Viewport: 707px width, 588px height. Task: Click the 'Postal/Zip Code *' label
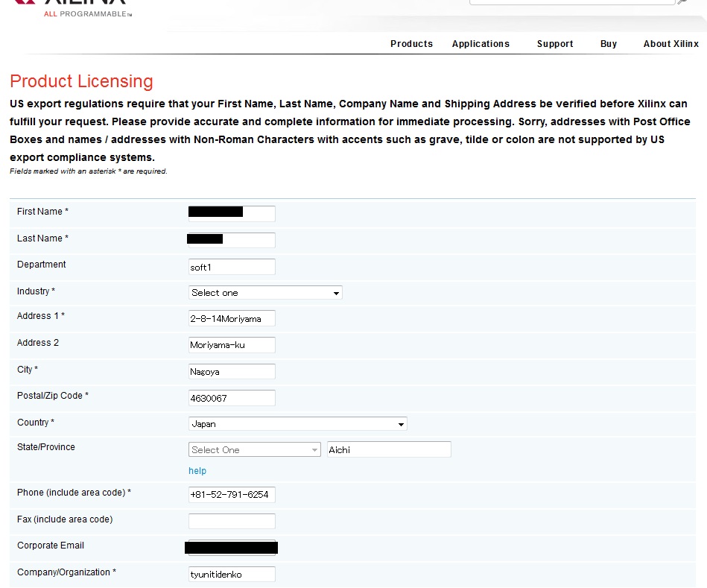(53, 396)
